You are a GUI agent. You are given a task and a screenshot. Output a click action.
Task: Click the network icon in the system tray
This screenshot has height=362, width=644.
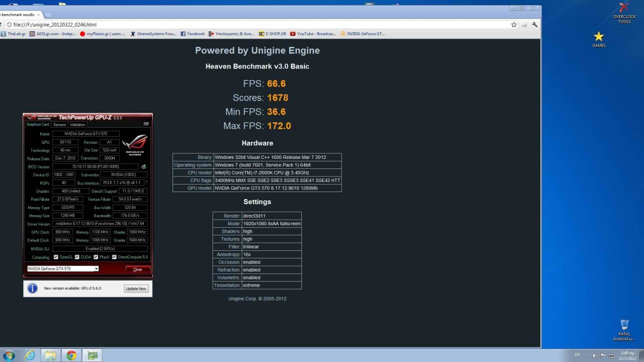[611, 355]
